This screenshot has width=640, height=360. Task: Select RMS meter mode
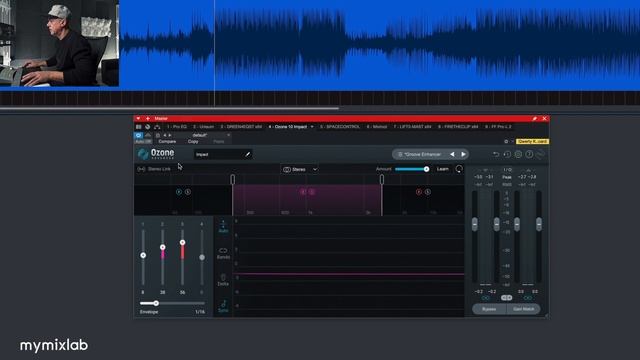(x=507, y=184)
